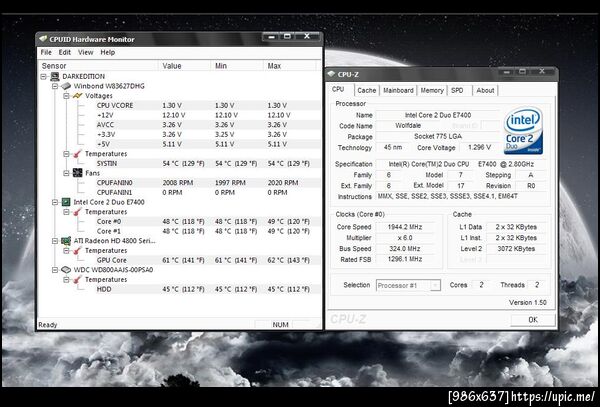Click the ATI Radeon HD 4800 graphics card icon
This screenshot has width=600, height=407.
pyautogui.click(x=66, y=241)
